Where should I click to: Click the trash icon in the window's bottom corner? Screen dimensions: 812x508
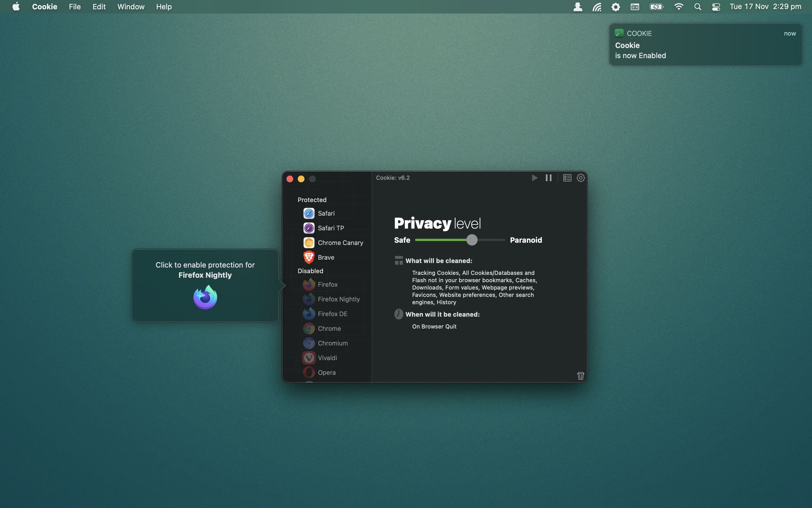coord(581,376)
